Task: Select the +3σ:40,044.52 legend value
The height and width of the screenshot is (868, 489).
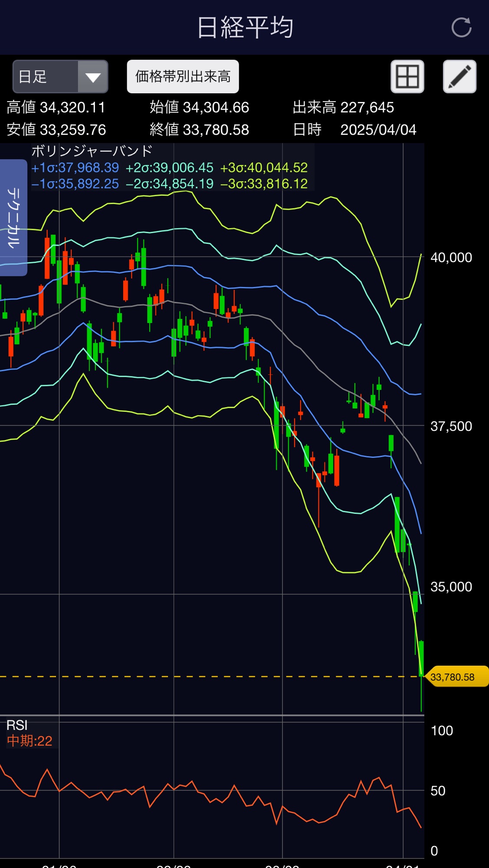Action: (x=264, y=168)
